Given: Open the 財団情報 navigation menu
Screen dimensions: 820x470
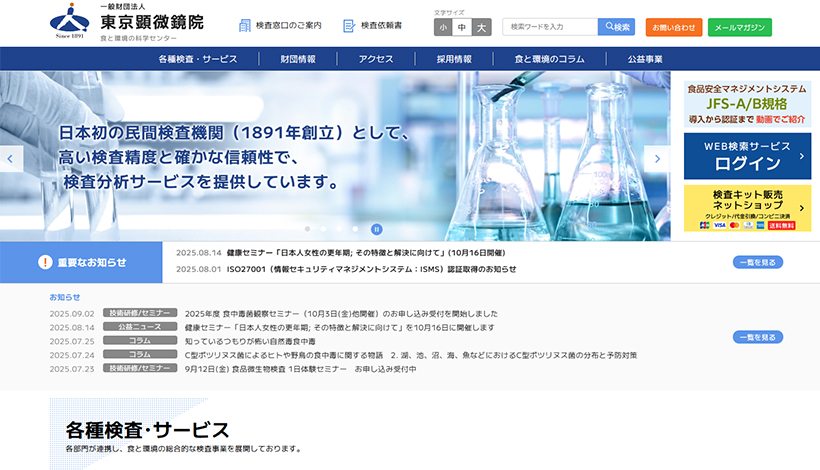Looking at the screenshot, I should [x=298, y=59].
